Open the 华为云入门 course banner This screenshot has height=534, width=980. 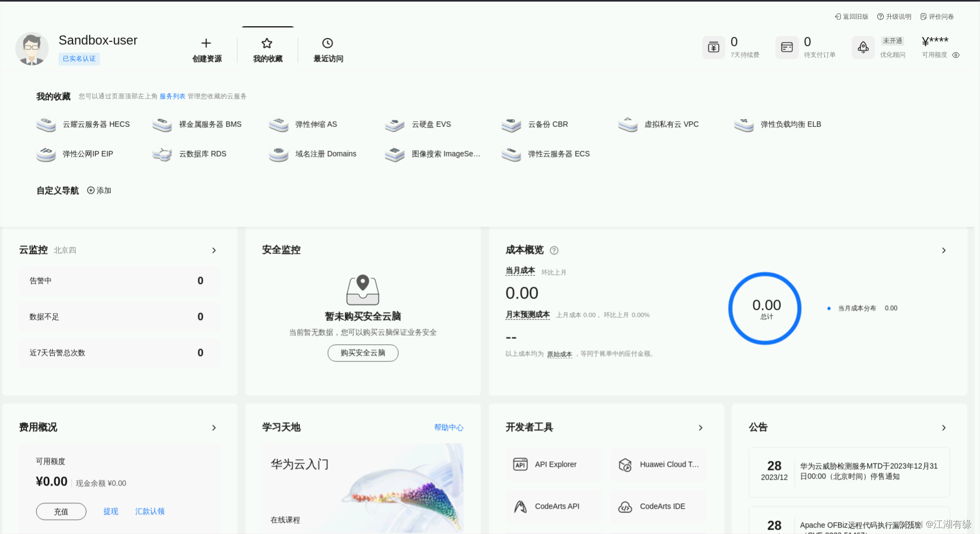pos(363,488)
